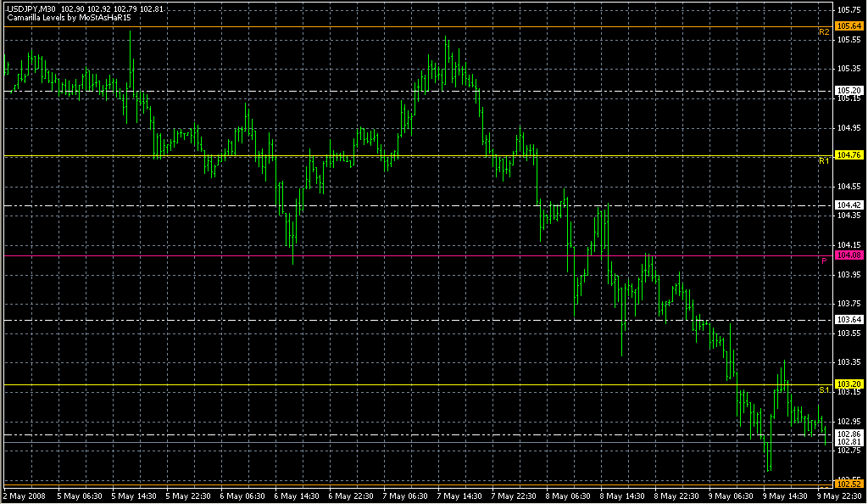Click the yellow R1 level label
The width and height of the screenshot is (868, 504).
pos(823,160)
